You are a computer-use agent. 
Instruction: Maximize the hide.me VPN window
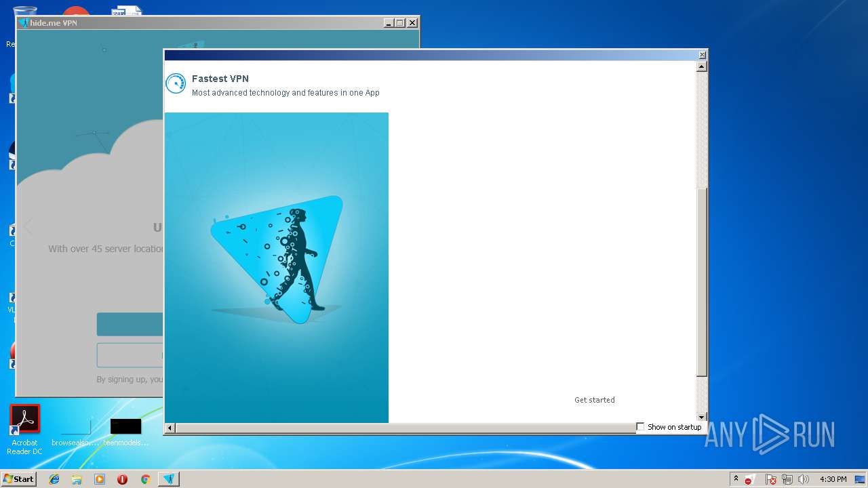pyautogui.click(x=399, y=22)
